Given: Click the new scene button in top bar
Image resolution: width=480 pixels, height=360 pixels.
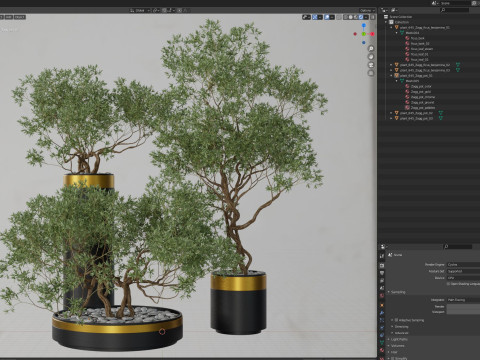Looking at the screenshot, I should (474, 3).
